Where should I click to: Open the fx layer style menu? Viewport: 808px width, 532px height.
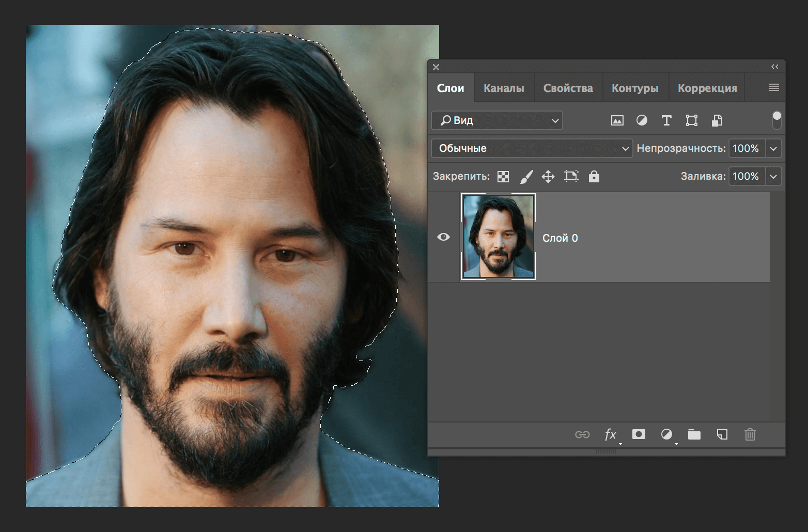click(x=611, y=434)
